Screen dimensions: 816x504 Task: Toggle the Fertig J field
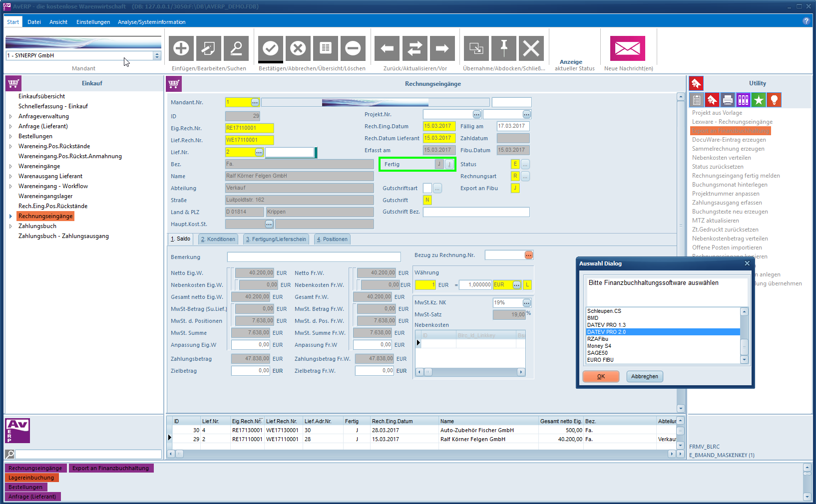[x=439, y=164]
